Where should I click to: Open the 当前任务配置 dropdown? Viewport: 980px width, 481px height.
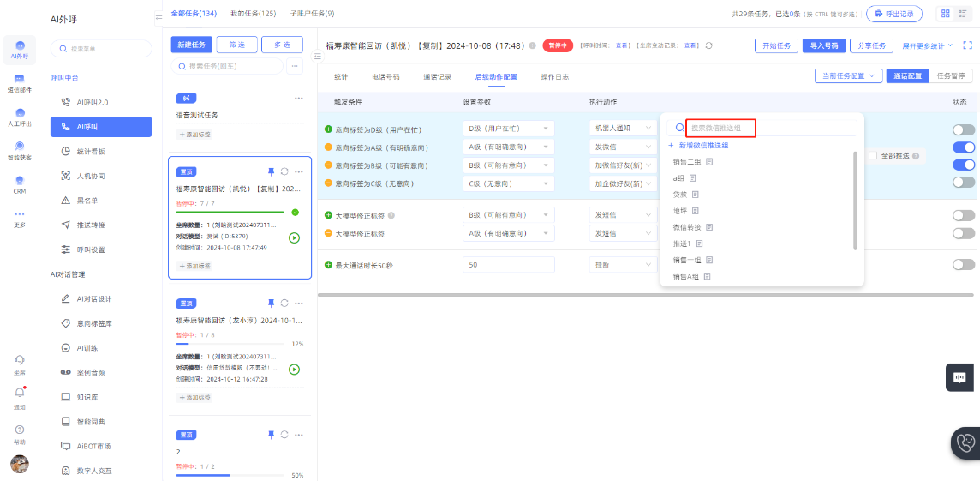(848, 76)
